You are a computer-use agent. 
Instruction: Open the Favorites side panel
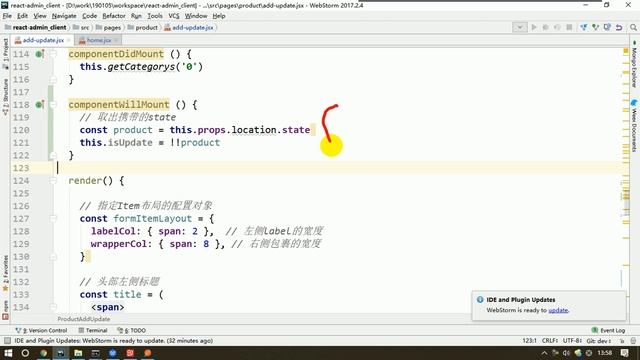(5, 273)
